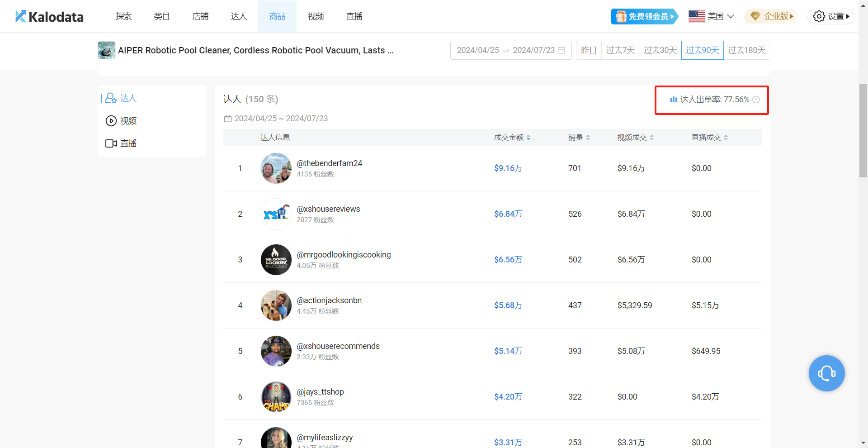Click the Kalodata logo
The width and height of the screenshot is (868, 448).
(x=49, y=17)
